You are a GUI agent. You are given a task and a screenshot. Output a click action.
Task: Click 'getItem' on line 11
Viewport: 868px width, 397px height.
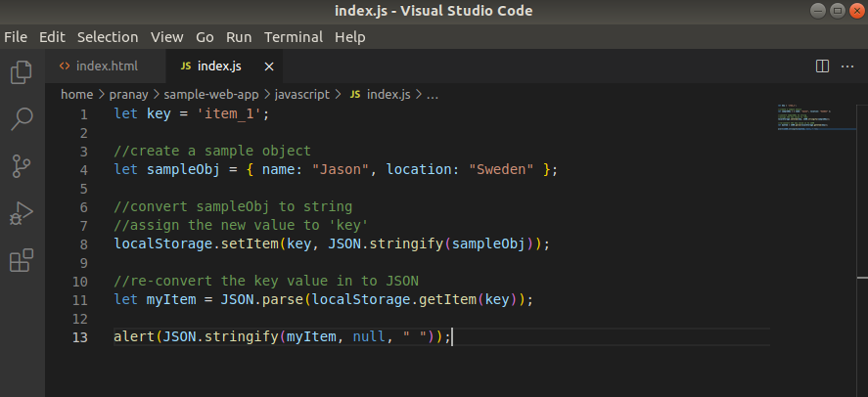click(x=447, y=299)
